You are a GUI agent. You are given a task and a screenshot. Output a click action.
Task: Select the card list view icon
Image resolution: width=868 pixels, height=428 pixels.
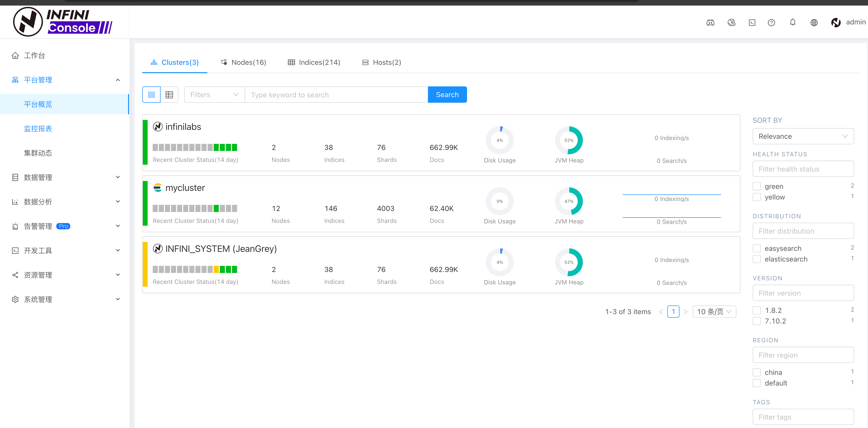[151, 95]
